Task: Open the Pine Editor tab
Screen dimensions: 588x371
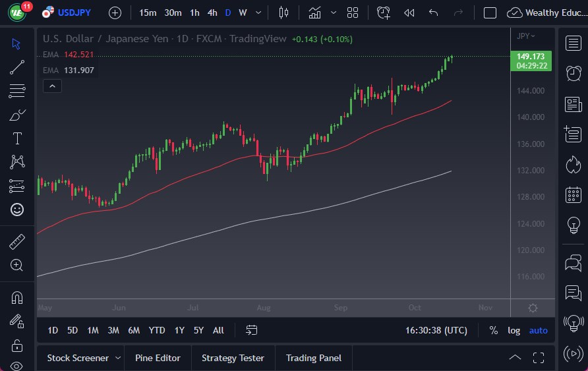Action: (x=158, y=358)
